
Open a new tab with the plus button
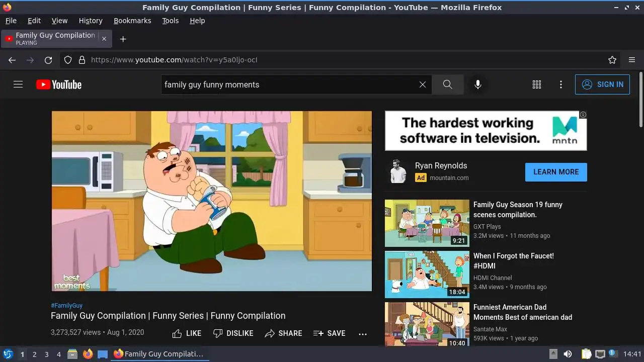pos(123,39)
